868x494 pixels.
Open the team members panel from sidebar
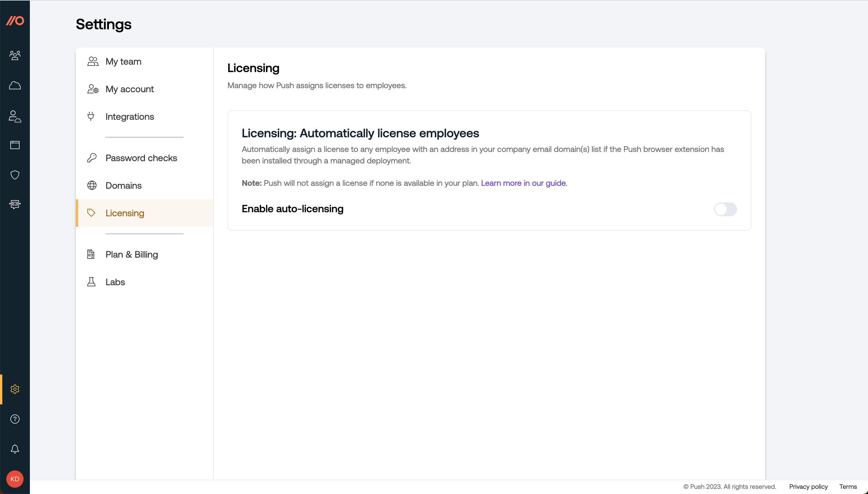[x=15, y=55]
